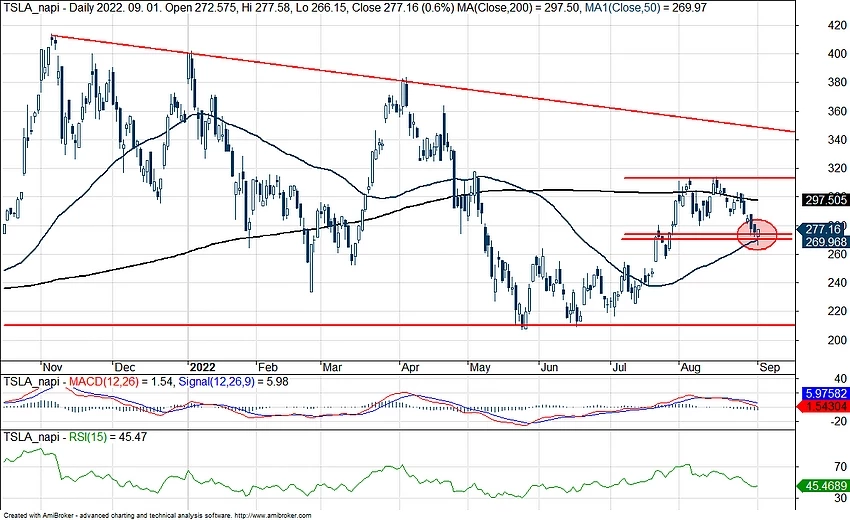Open the http://www.amibroker.com footer link

(x=273, y=516)
